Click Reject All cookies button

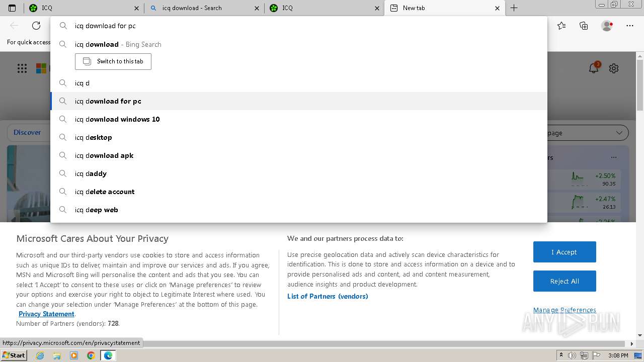pyautogui.click(x=565, y=281)
